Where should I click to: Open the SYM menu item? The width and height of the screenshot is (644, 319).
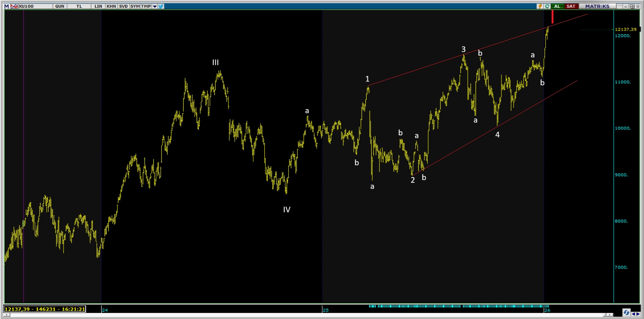coord(135,6)
